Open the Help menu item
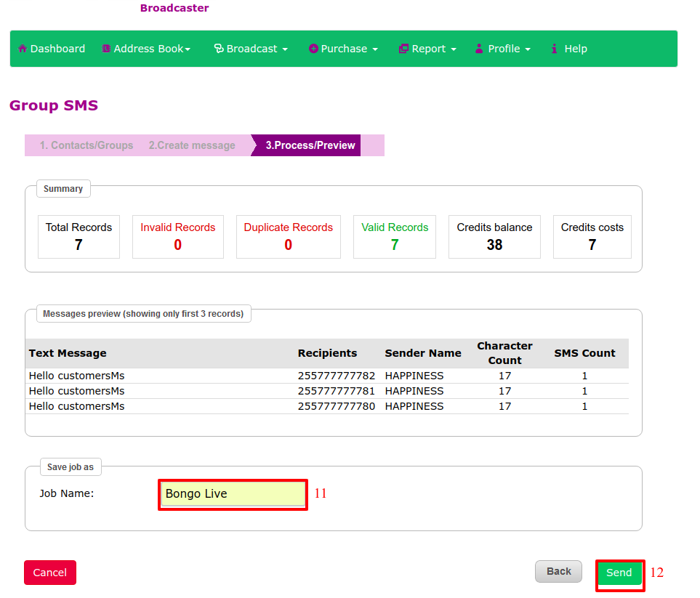The height and width of the screenshot is (598, 700). tap(569, 49)
